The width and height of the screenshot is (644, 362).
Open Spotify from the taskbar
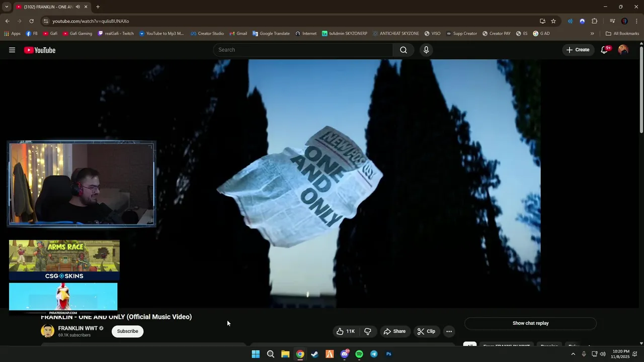tap(359, 354)
